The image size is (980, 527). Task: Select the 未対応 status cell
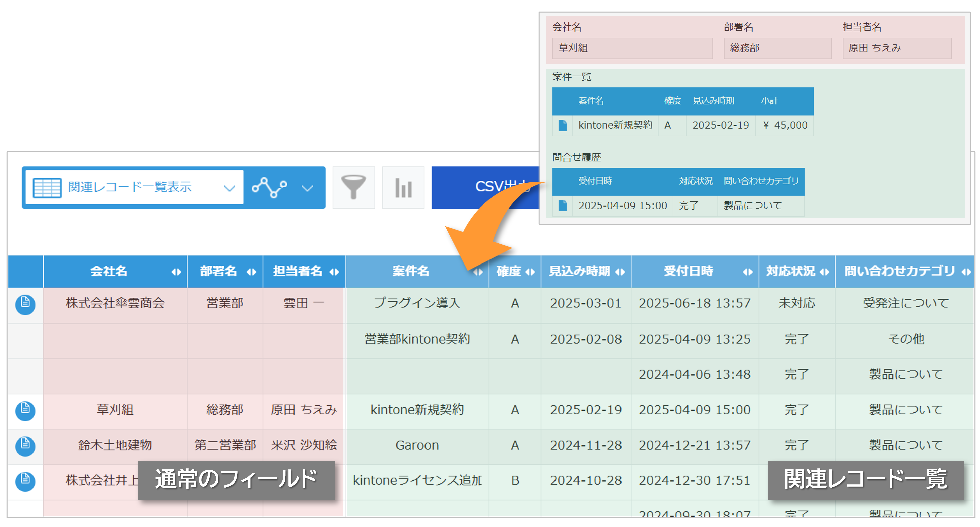797,305
